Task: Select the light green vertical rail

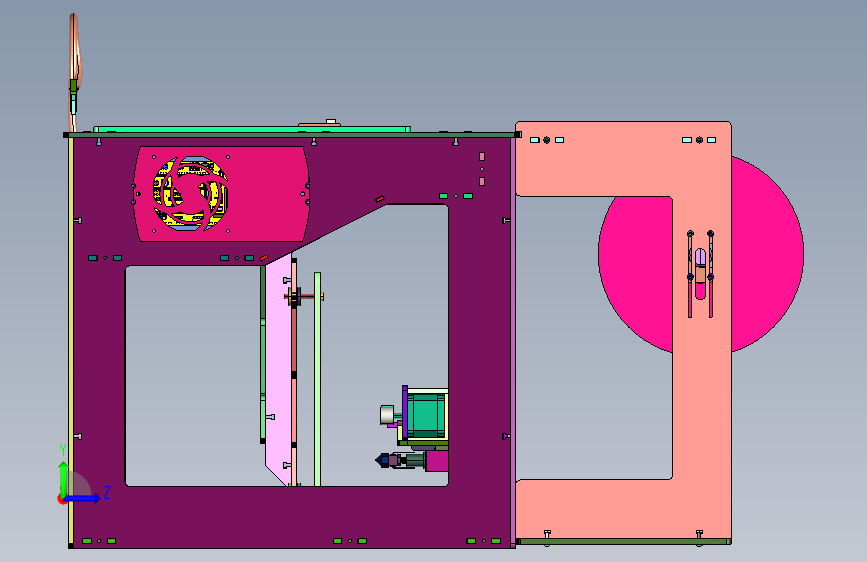Action: click(317, 379)
